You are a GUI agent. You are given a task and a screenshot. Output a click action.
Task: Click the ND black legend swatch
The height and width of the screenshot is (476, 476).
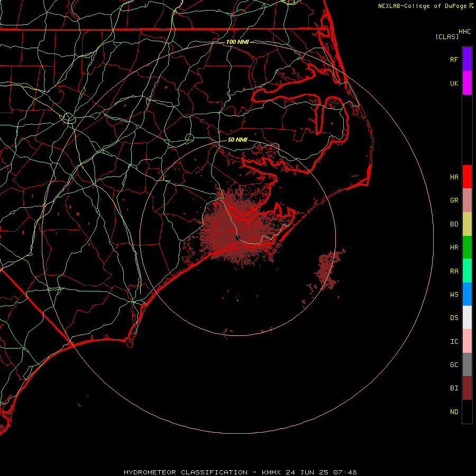(x=467, y=411)
